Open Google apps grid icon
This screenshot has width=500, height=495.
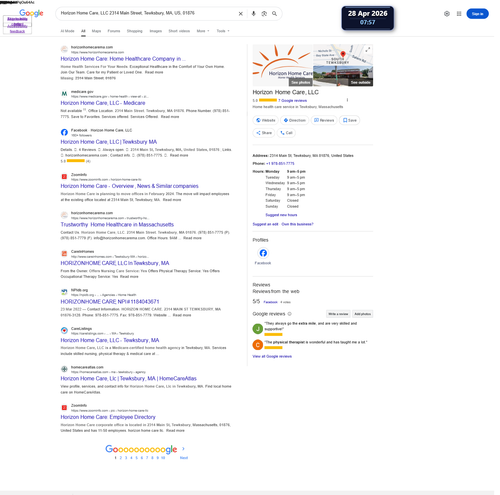(x=459, y=14)
